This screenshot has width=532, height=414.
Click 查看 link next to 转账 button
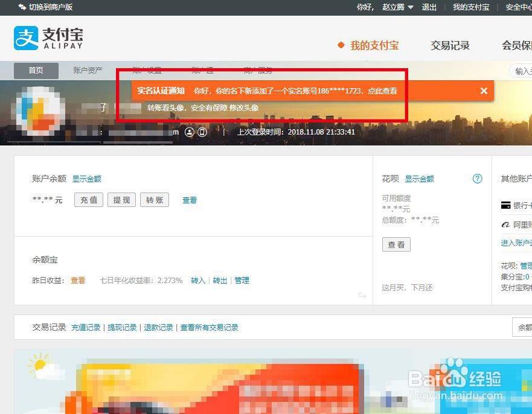point(190,200)
